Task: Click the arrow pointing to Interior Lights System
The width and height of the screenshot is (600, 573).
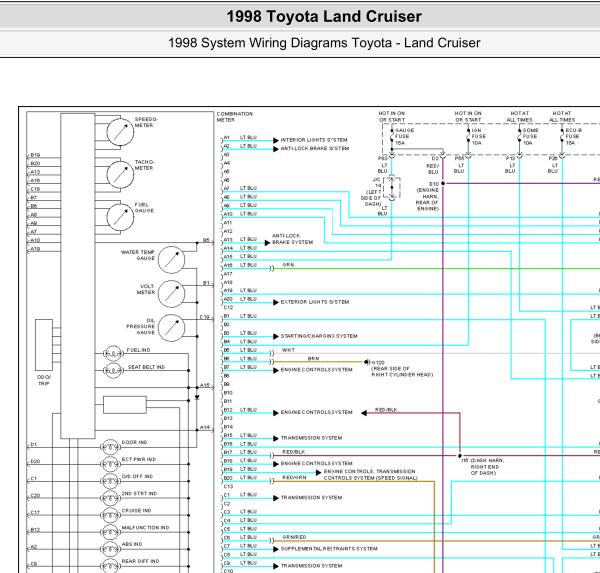Action: point(276,140)
